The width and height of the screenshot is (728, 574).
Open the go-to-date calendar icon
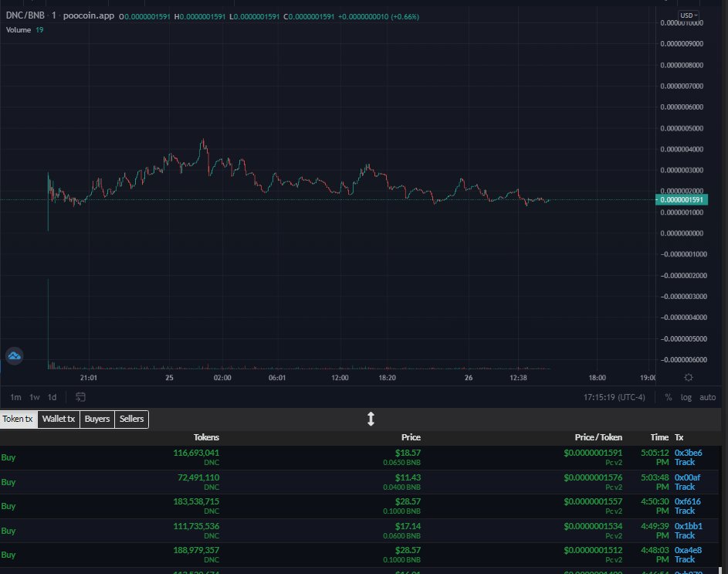pos(80,397)
